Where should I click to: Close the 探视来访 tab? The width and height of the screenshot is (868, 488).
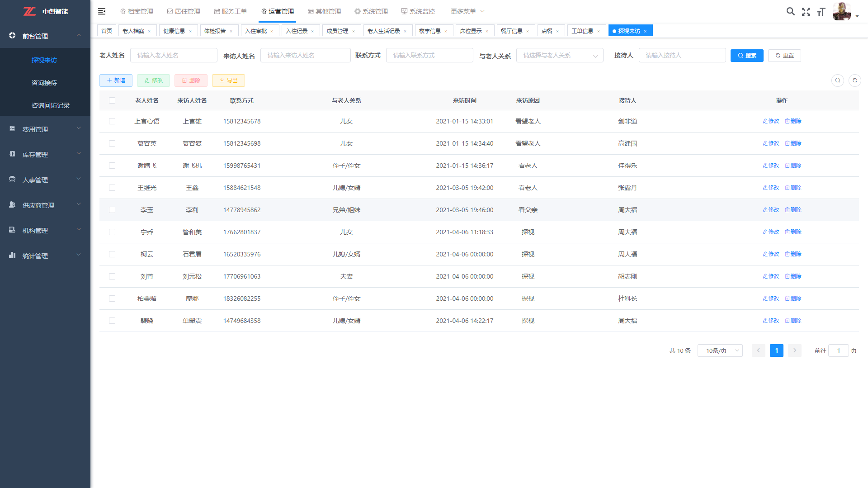pyautogui.click(x=645, y=31)
